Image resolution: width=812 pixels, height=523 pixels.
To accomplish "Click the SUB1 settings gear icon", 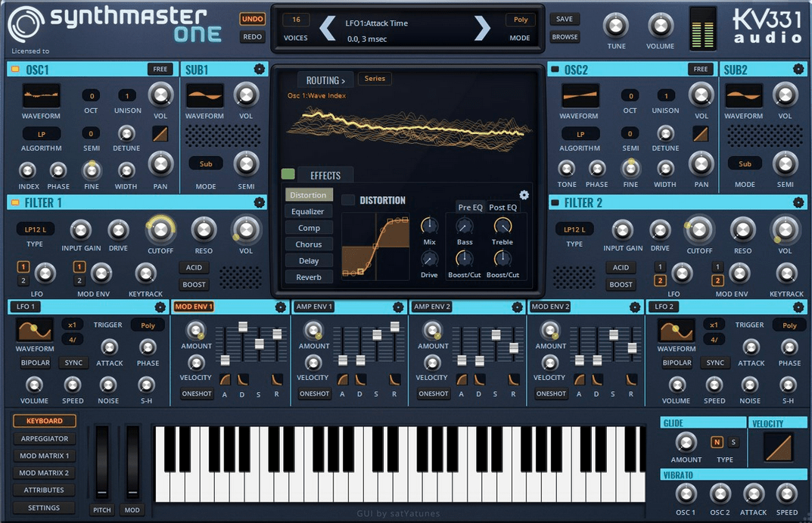I will (260, 69).
